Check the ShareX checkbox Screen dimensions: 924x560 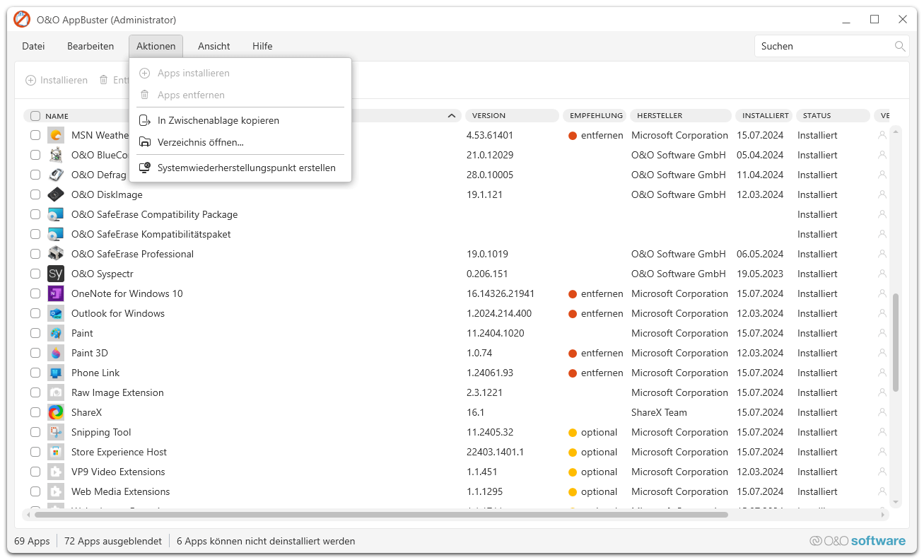coord(35,412)
